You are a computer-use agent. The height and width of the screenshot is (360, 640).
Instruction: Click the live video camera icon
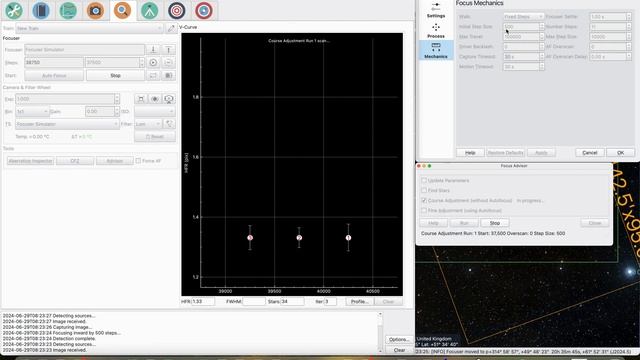[x=169, y=99]
